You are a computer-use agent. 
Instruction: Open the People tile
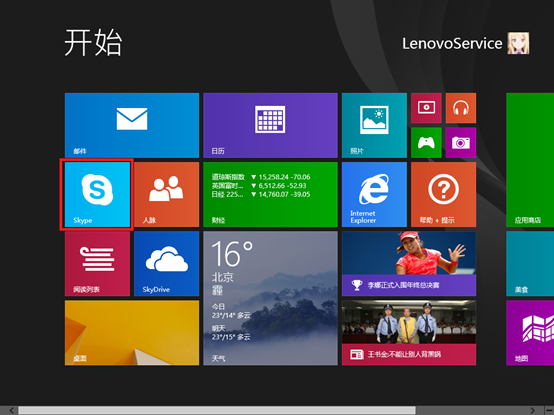click(x=166, y=195)
